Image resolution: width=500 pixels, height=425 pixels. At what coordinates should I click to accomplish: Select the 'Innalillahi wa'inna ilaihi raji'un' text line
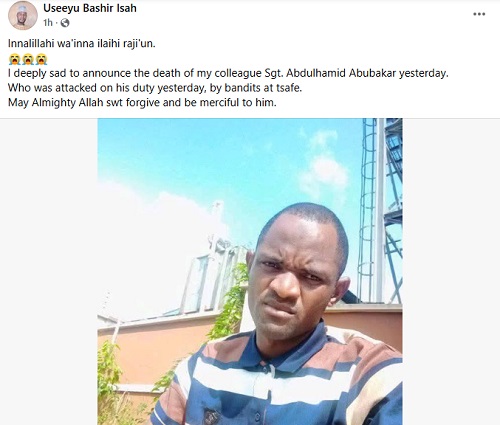82,44
